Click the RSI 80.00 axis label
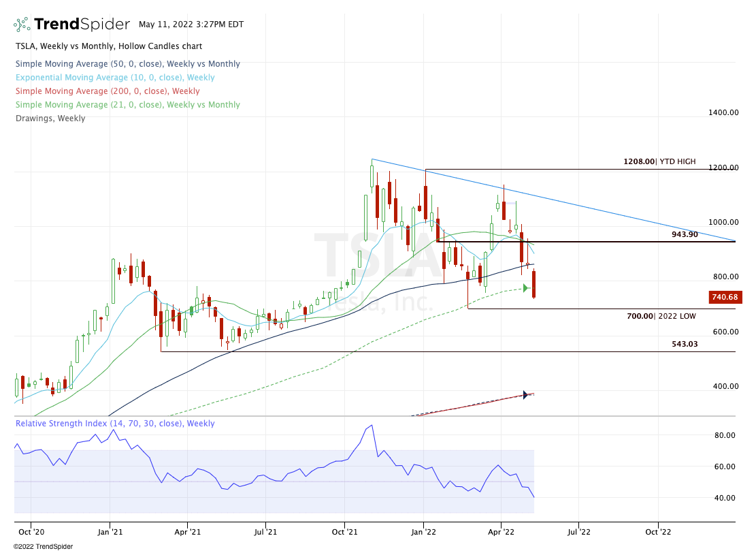Viewport: 756px width, 553px height. click(x=725, y=434)
